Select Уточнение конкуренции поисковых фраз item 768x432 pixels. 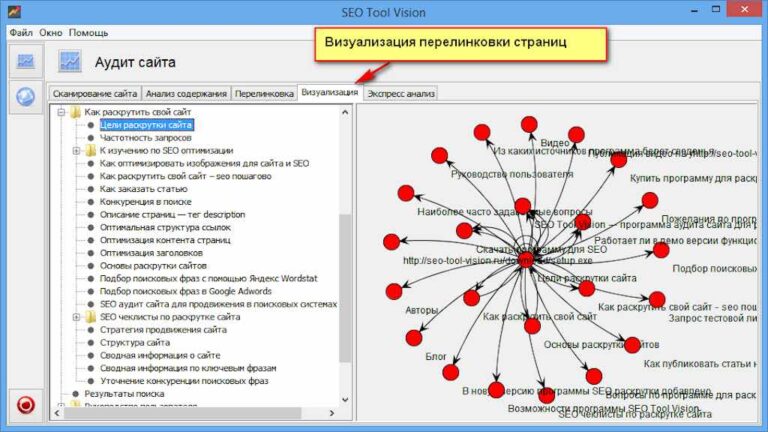point(184,381)
